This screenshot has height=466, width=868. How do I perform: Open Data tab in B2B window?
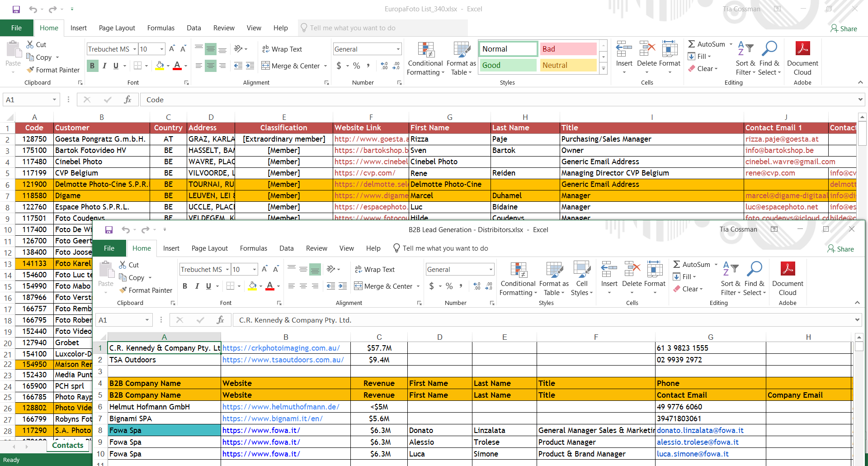[x=286, y=248]
